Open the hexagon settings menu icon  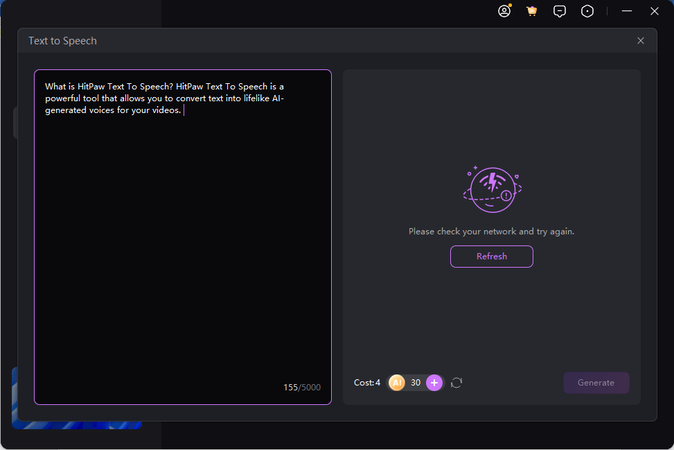(587, 11)
